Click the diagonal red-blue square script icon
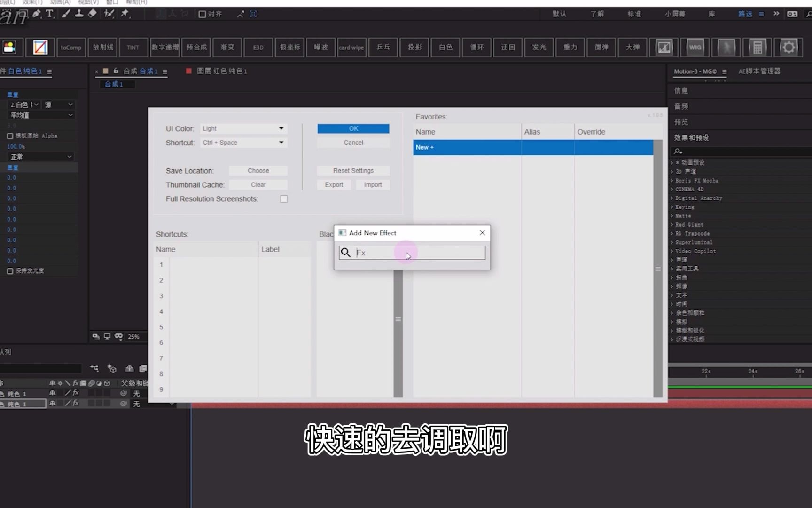The height and width of the screenshot is (508, 812). tap(40, 47)
